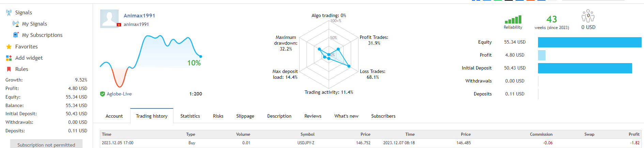Click the Favorites star icon

coord(9,47)
